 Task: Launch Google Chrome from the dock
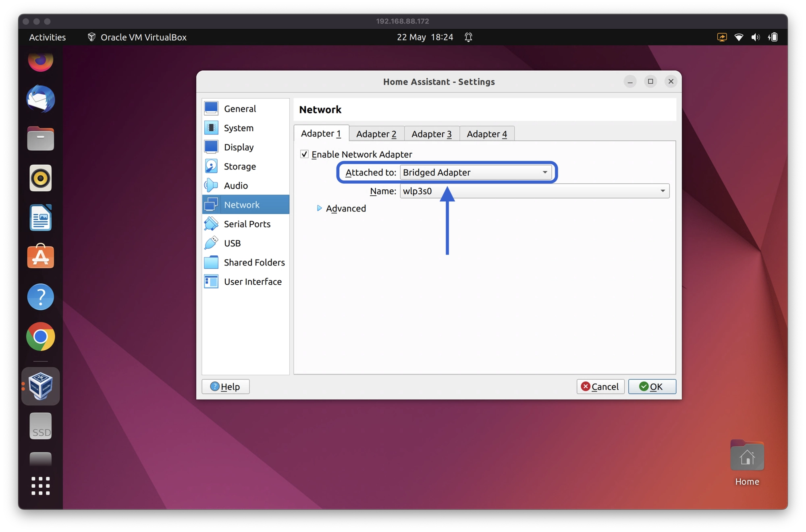tap(41, 336)
